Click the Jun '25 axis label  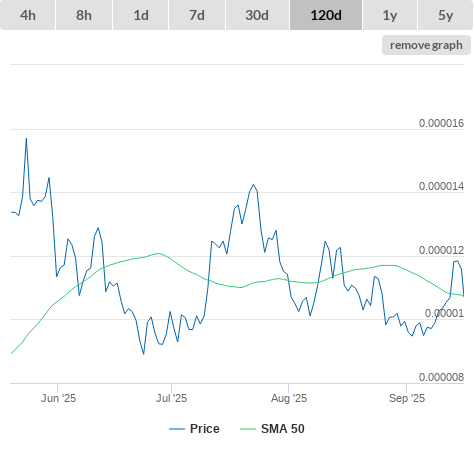tap(58, 398)
